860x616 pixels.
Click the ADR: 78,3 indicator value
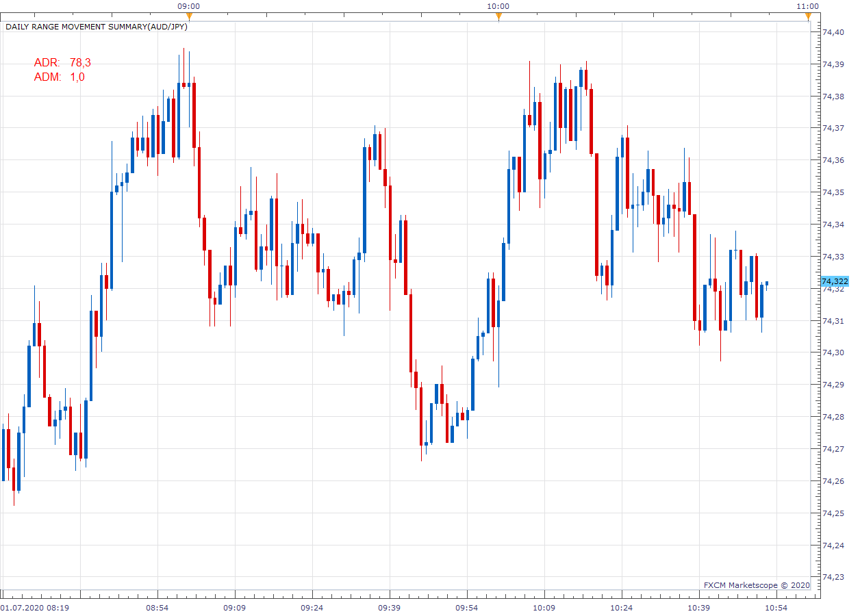coord(62,62)
